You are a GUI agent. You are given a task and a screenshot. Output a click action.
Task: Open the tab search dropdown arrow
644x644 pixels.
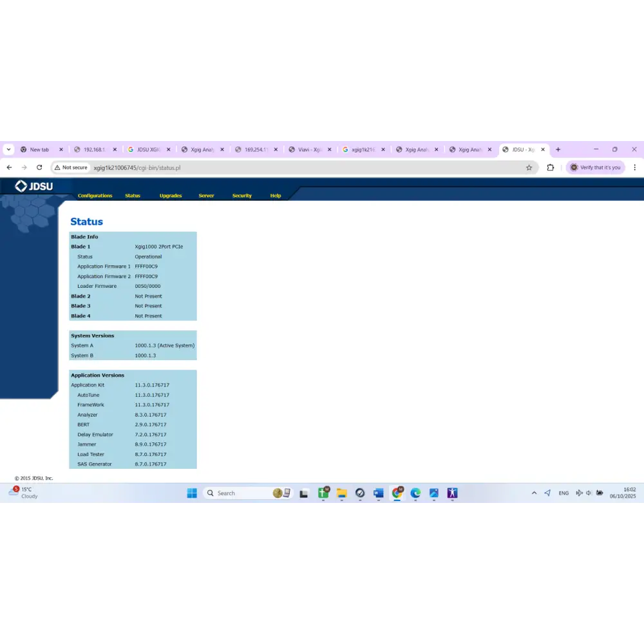click(8, 149)
